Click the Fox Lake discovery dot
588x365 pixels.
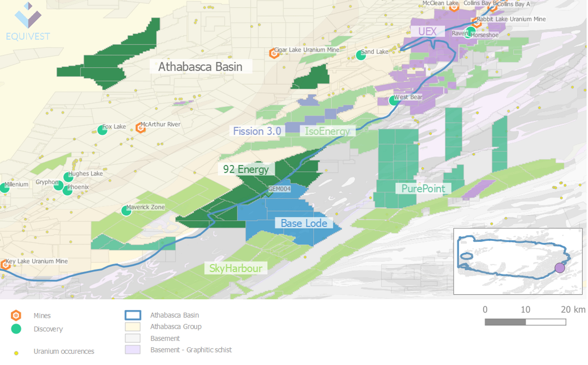click(102, 130)
